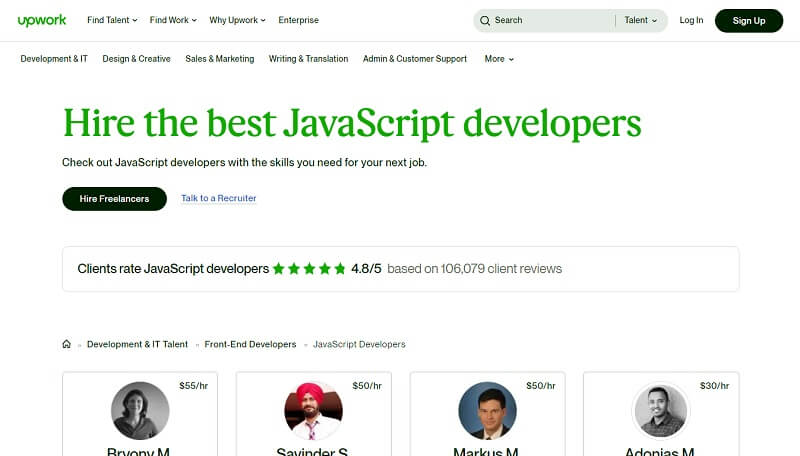Open the Find Talent dropdown menu

112,20
